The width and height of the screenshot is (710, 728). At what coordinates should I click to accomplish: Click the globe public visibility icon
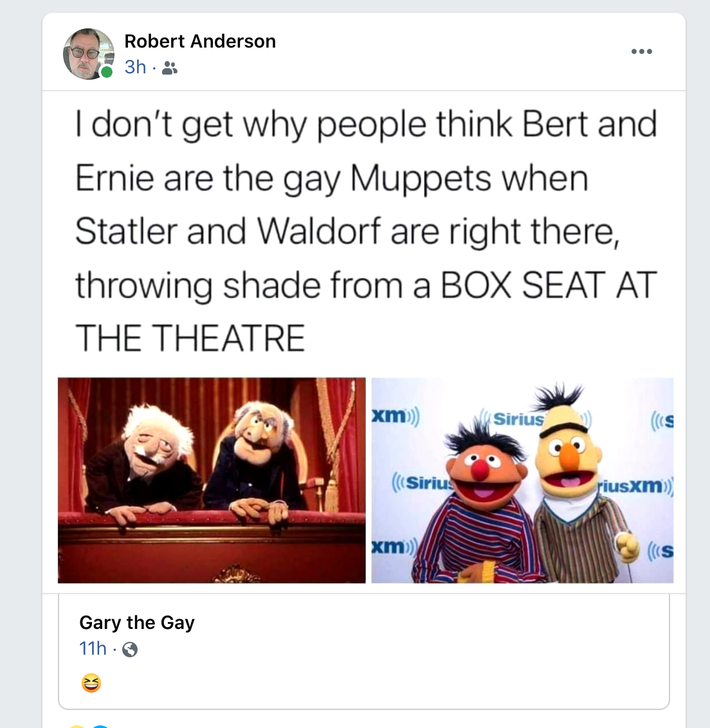pyautogui.click(x=130, y=649)
